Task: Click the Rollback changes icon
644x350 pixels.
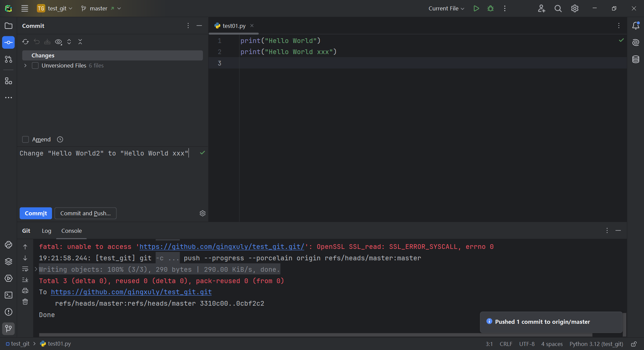Action: pos(37,42)
